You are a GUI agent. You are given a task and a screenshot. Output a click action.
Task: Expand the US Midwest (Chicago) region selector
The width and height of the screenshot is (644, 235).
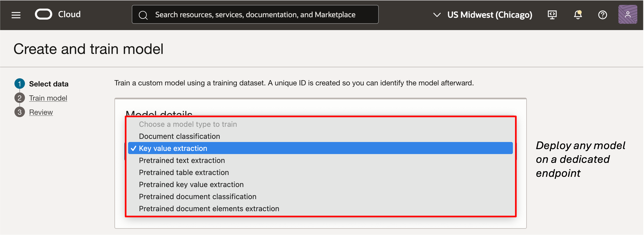(483, 15)
